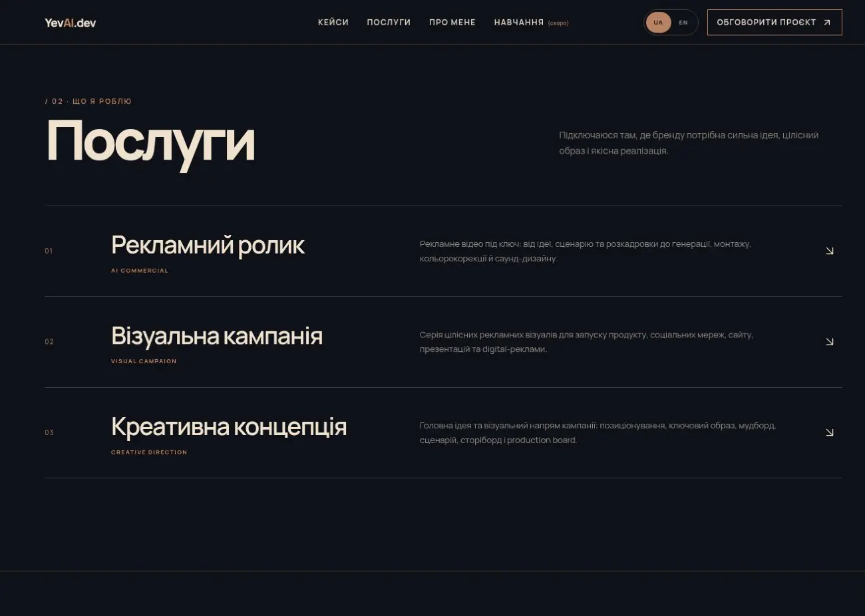Click the 02 row number beside Візуальна кампанія
865x616 pixels.
tap(49, 342)
